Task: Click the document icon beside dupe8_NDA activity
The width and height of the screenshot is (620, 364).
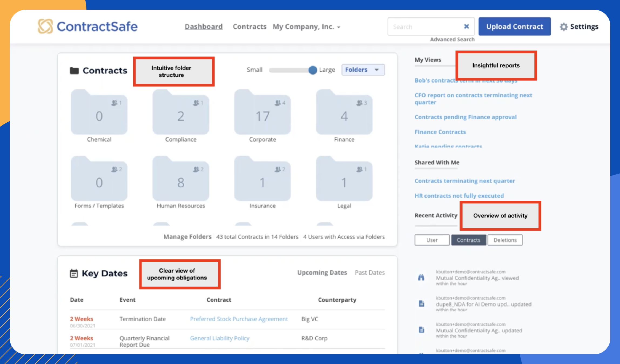Action: coord(421,304)
